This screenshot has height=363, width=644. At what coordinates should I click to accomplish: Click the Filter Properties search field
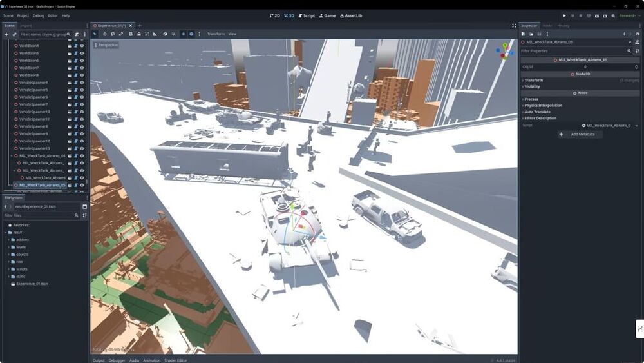point(576,51)
